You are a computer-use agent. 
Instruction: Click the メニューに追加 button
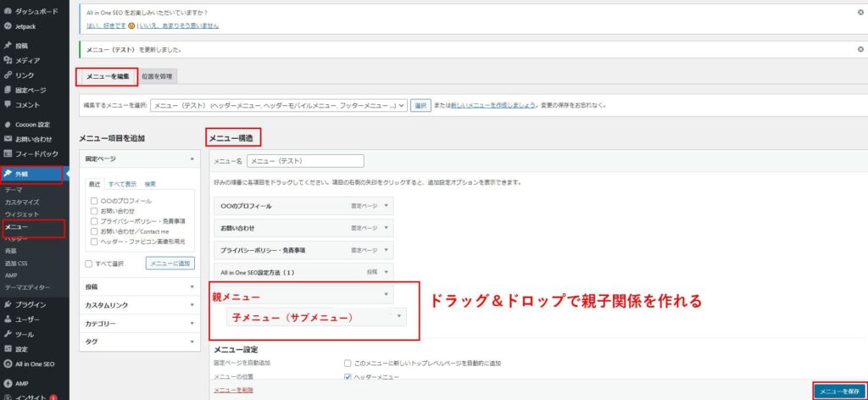click(x=170, y=264)
